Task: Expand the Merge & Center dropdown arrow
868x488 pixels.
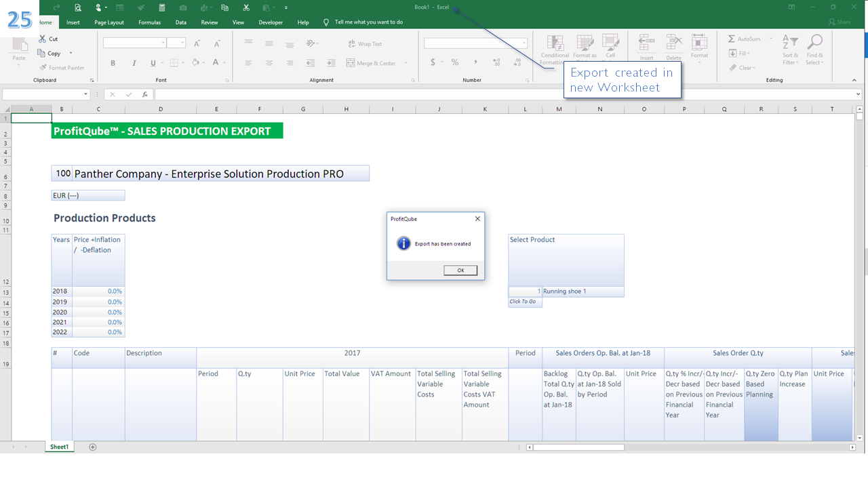Action: point(406,63)
